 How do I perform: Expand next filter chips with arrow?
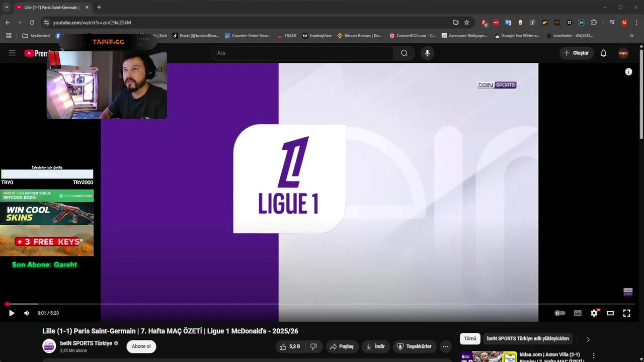point(588,339)
